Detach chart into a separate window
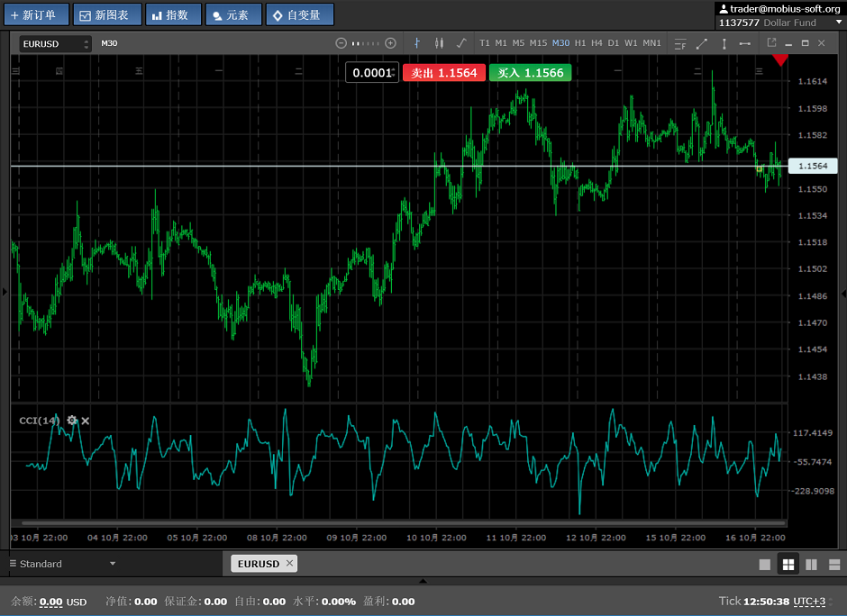The image size is (847, 616). (771, 42)
